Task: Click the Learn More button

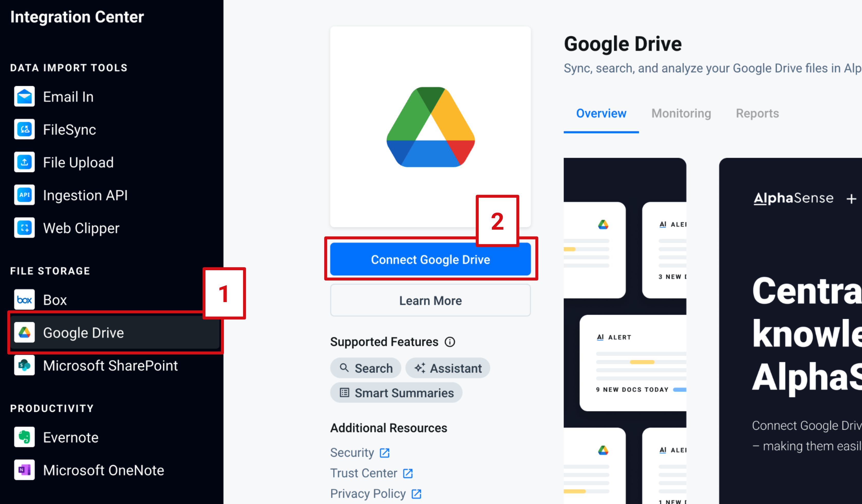Action: tap(430, 300)
